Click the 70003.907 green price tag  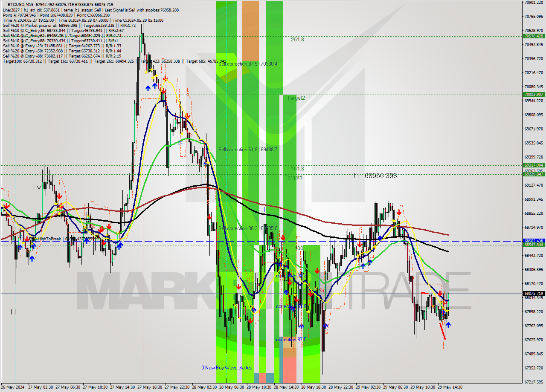tap(533, 95)
